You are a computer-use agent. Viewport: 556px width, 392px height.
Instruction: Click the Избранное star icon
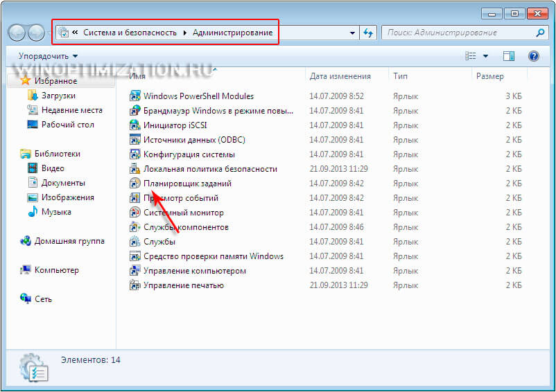[x=25, y=80]
